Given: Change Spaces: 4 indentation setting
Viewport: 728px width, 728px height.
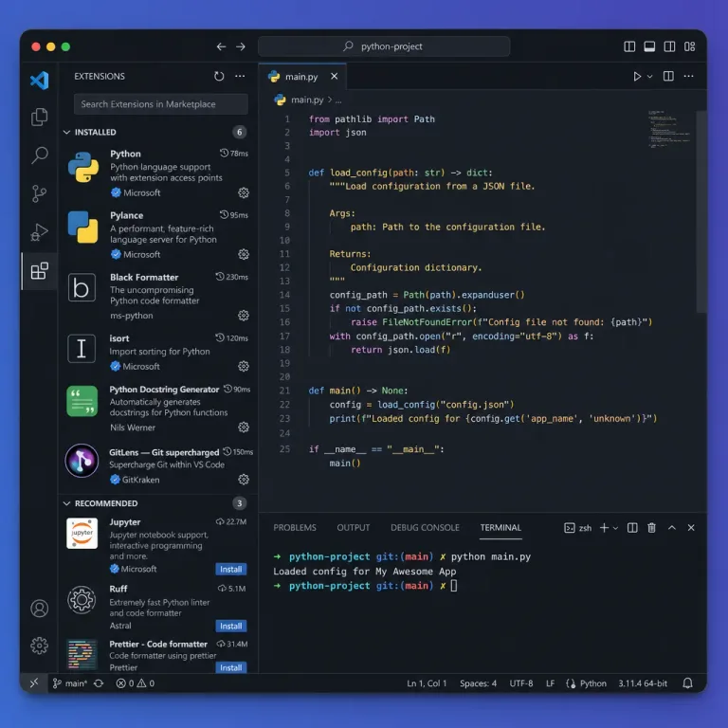Looking at the screenshot, I should pyautogui.click(x=478, y=682).
